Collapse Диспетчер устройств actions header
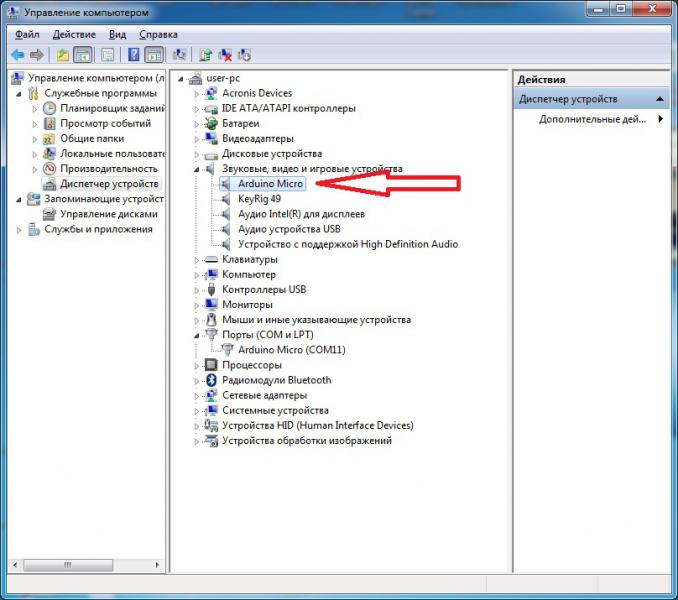678x600 pixels. (659, 99)
